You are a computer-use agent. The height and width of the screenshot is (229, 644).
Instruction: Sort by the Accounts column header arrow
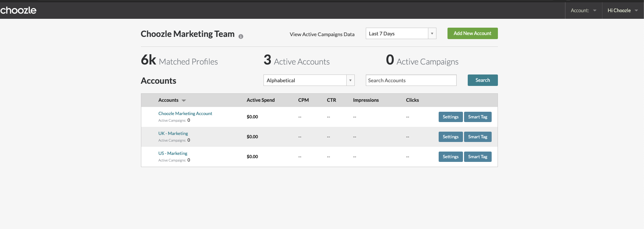coord(184,100)
